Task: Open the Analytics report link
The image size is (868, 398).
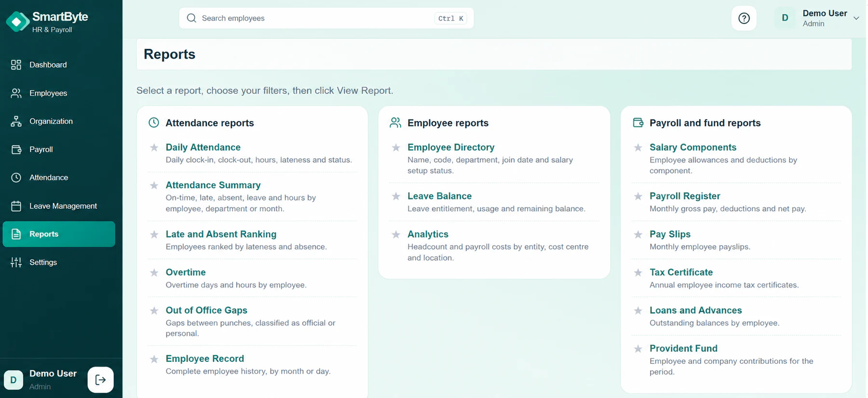Action: [x=428, y=234]
